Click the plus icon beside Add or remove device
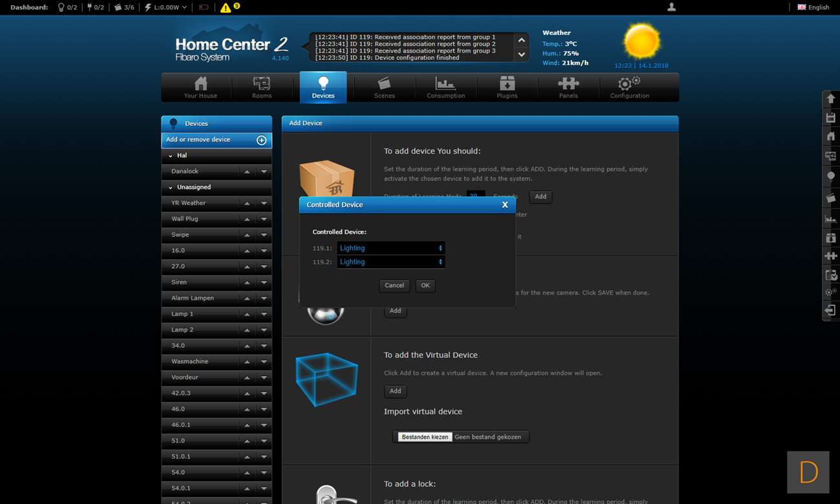 point(262,140)
